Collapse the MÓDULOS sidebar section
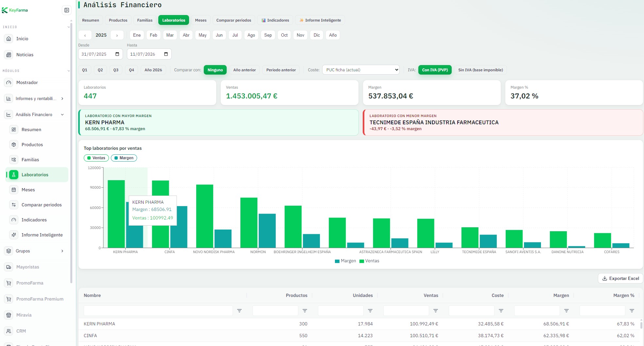The height and width of the screenshot is (346, 644). [x=68, y=71]
